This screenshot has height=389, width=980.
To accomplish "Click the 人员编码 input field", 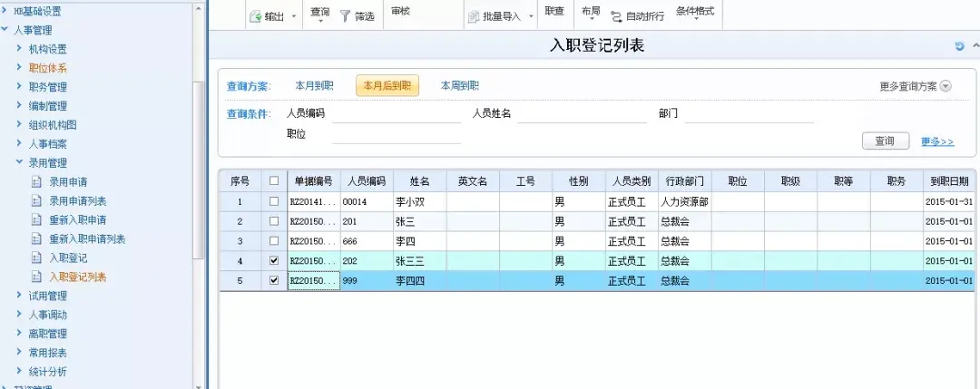I will 397,114.
